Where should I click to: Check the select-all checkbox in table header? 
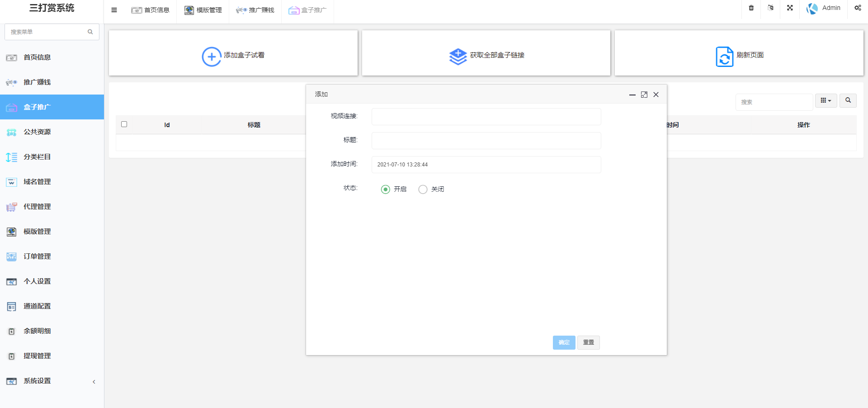pos(124,124)
